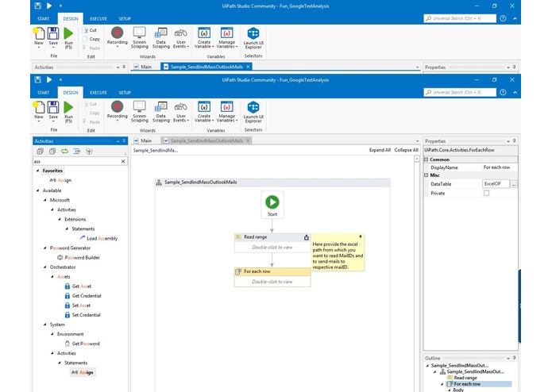Click expand icon on Read range activity
The width and height of the screenshot is (552, 392).
[307, 237]
